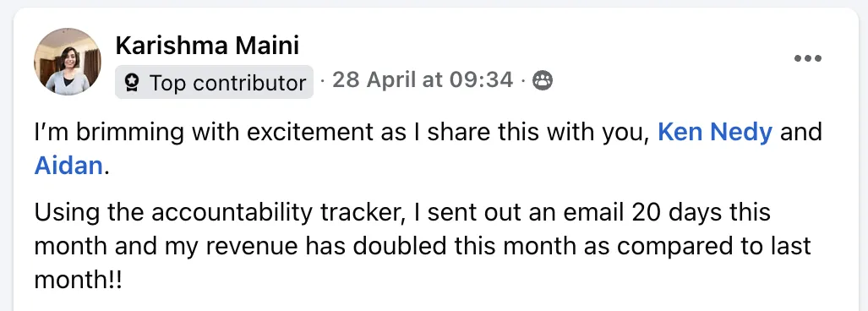Open the post via 28 April timestamp
Viewport: 868px width, 311px height.
[x=423, y=81]
